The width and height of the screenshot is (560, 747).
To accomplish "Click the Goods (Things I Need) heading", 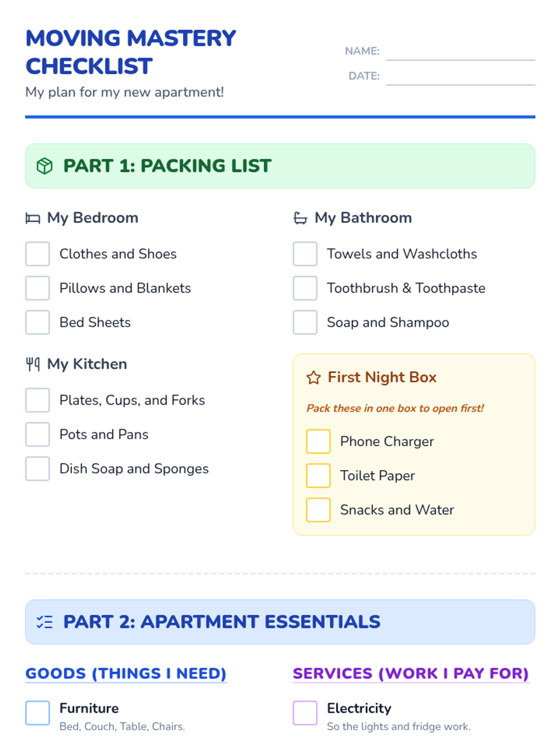I will 126,674.
